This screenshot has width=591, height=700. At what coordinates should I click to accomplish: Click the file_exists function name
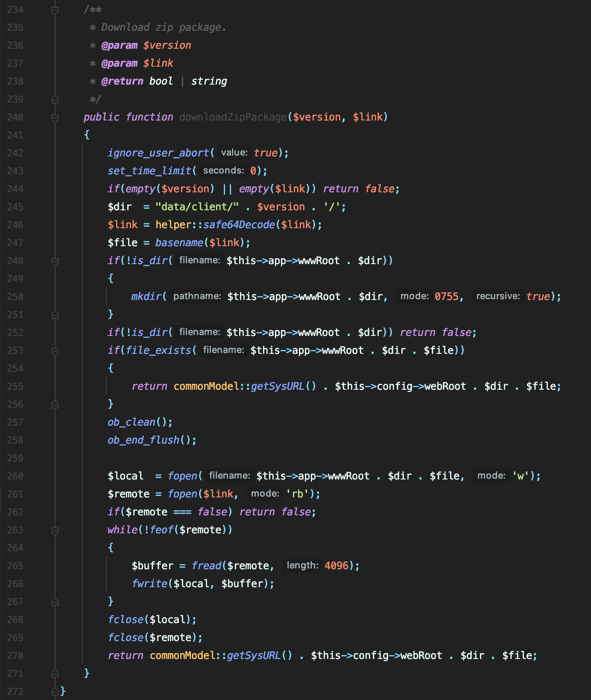158,350
